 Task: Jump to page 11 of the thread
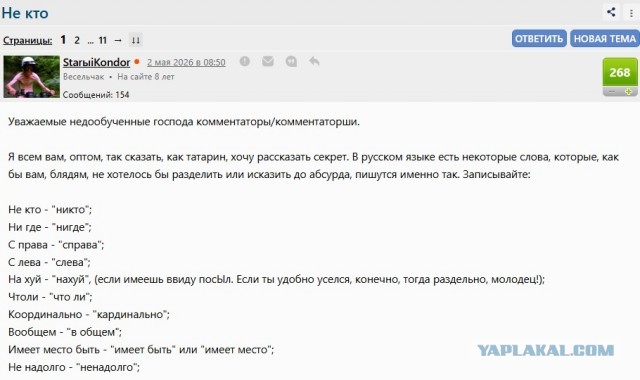102,40
